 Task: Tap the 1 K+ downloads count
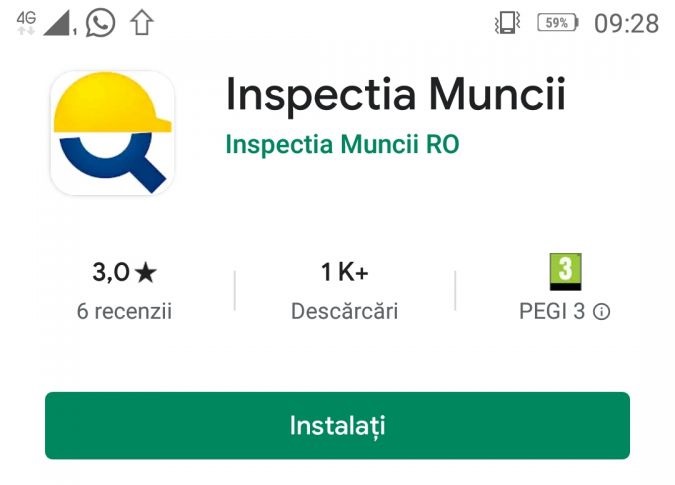[344, 272]
